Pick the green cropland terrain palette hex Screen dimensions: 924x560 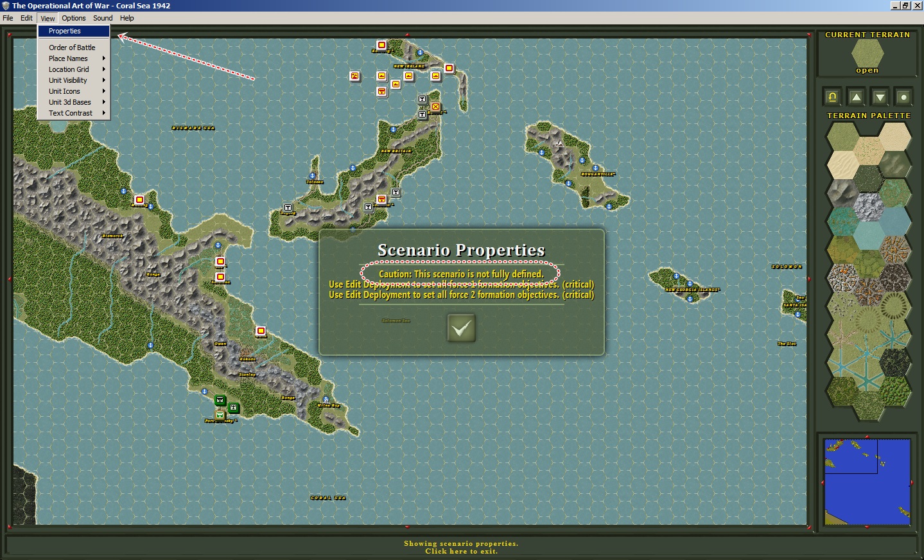click(868, 263)
